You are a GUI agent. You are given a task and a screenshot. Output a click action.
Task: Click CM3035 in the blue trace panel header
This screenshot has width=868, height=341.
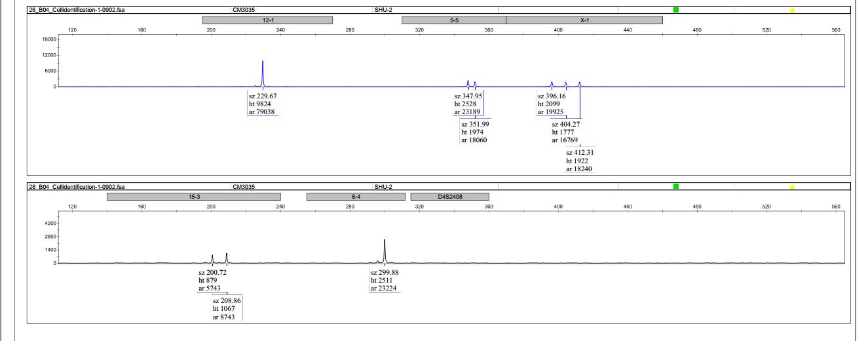(x=244, y=10)
